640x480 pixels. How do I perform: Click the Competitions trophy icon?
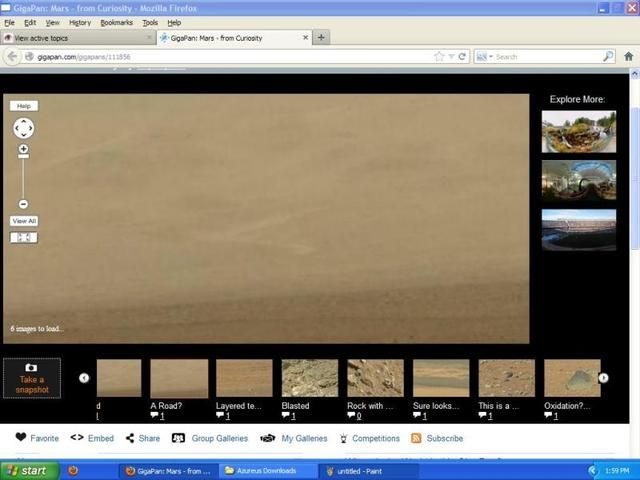[344, 438]
